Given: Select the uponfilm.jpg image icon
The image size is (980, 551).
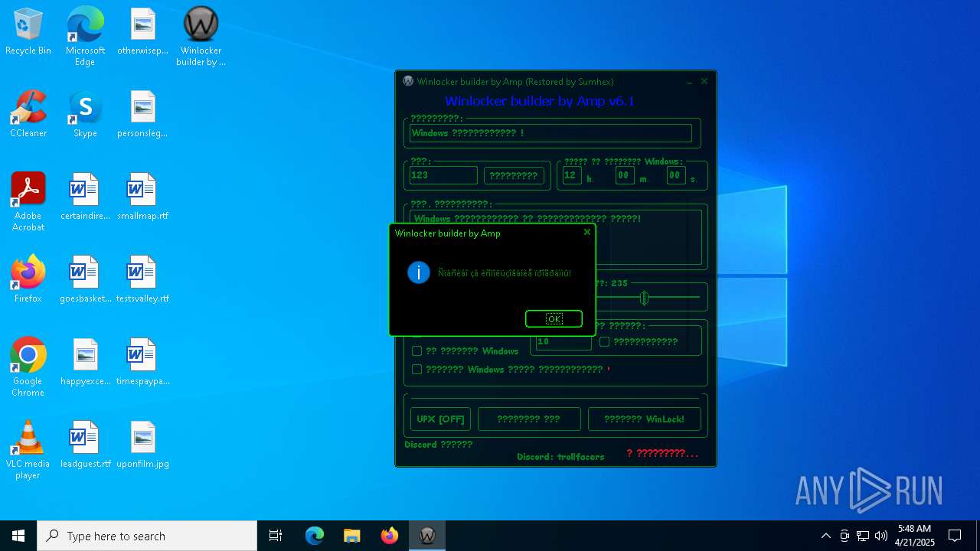Looking at the screenshot, I should click(x=142, y=445).
